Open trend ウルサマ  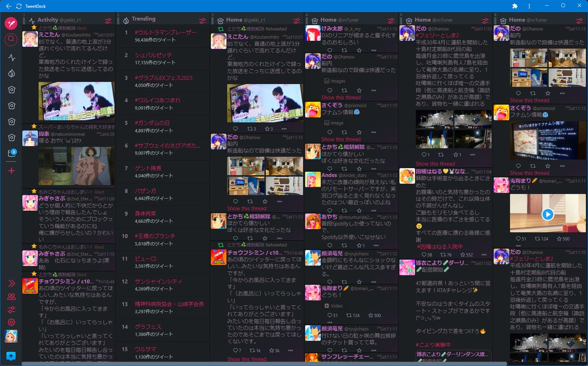click(x=145, y=349)
